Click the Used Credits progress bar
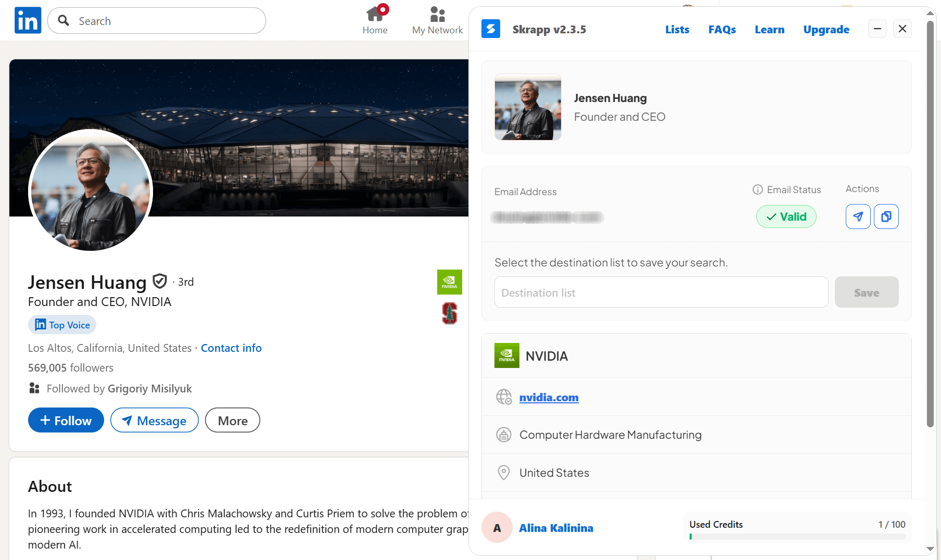This screenshot has height=560, width=941. pyautogui.click(x=797, y=537)
